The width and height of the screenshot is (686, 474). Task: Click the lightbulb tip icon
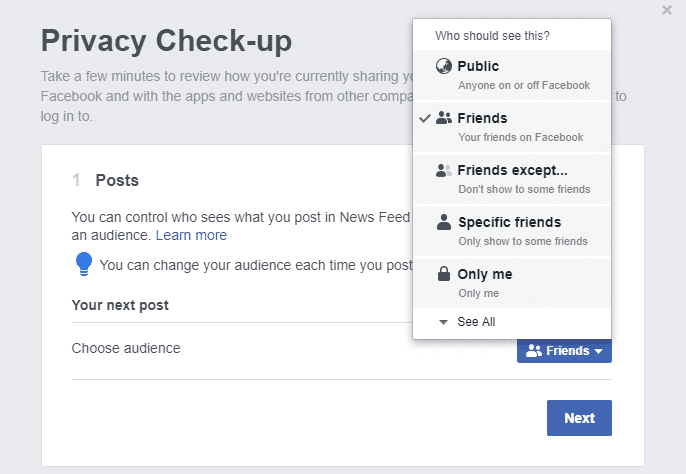[x=84, y=264]
